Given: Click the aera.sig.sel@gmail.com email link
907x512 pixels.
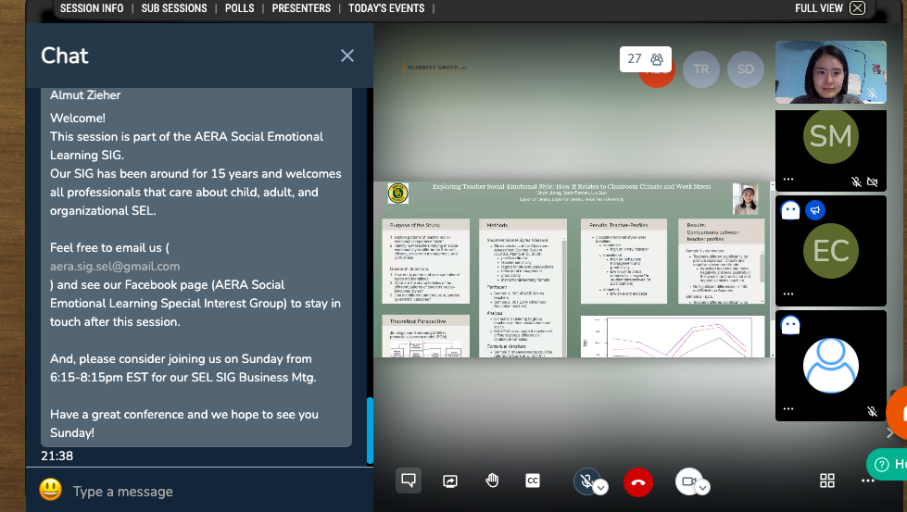Looking at the screenshot, I should pos(115,266).
